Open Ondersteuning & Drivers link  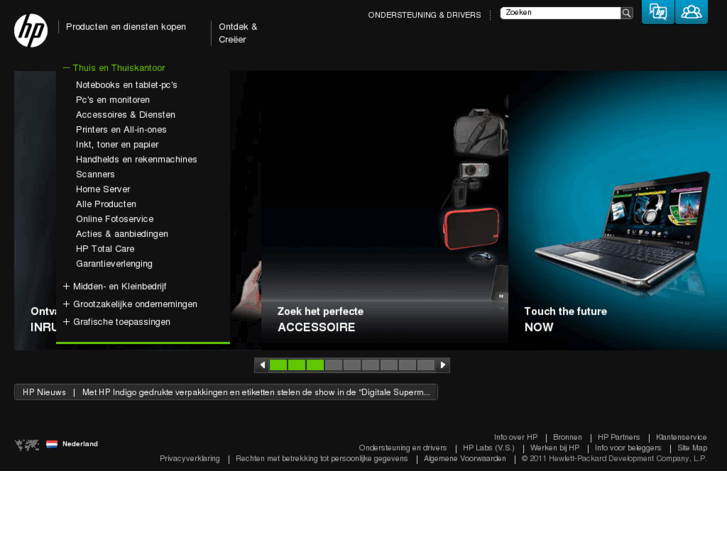click(x=424, y=15)
